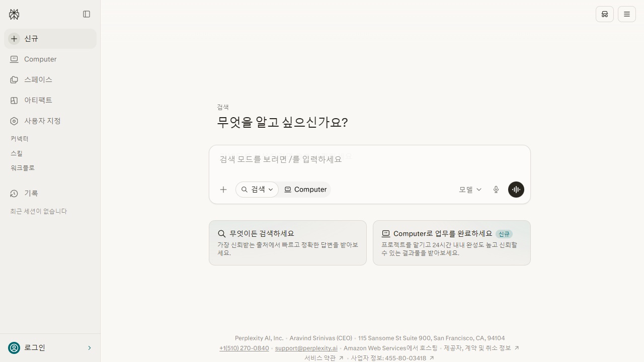Click the 기록 clock icon
644x362 pixels.
[14, 194]
